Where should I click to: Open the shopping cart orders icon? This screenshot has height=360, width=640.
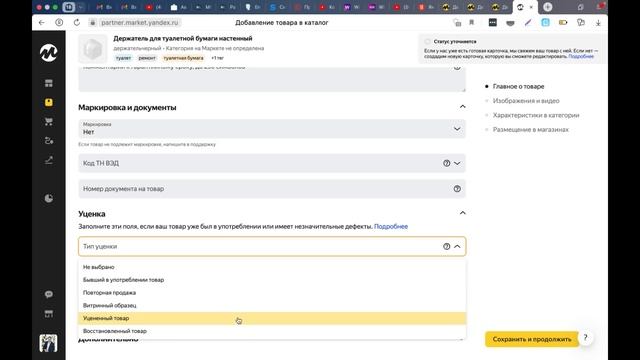(49, 122)
